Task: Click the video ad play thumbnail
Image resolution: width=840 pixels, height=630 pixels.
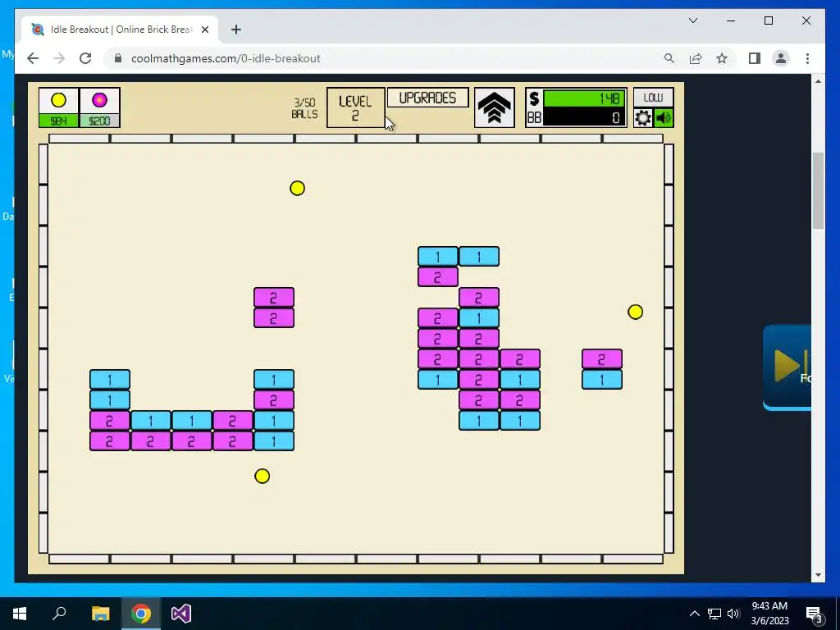Action: pyautogui.click(x=787, y=367)
